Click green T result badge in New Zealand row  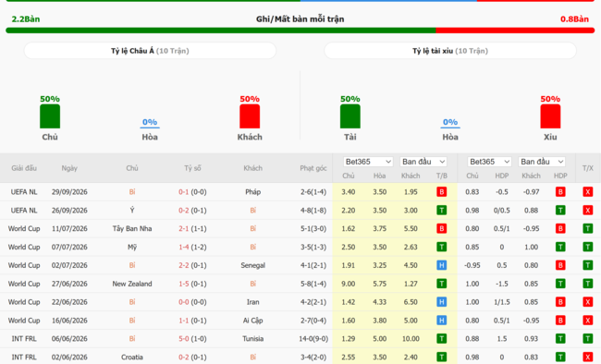442,284
